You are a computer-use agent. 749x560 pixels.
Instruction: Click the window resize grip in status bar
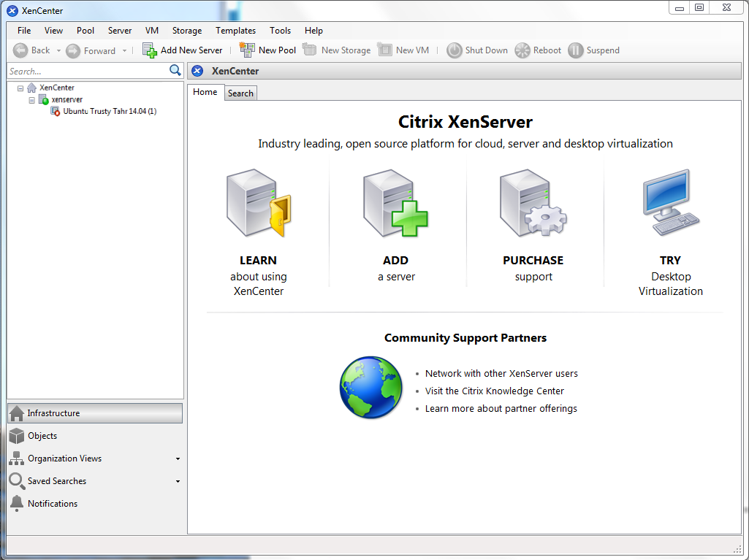[737, 548]
